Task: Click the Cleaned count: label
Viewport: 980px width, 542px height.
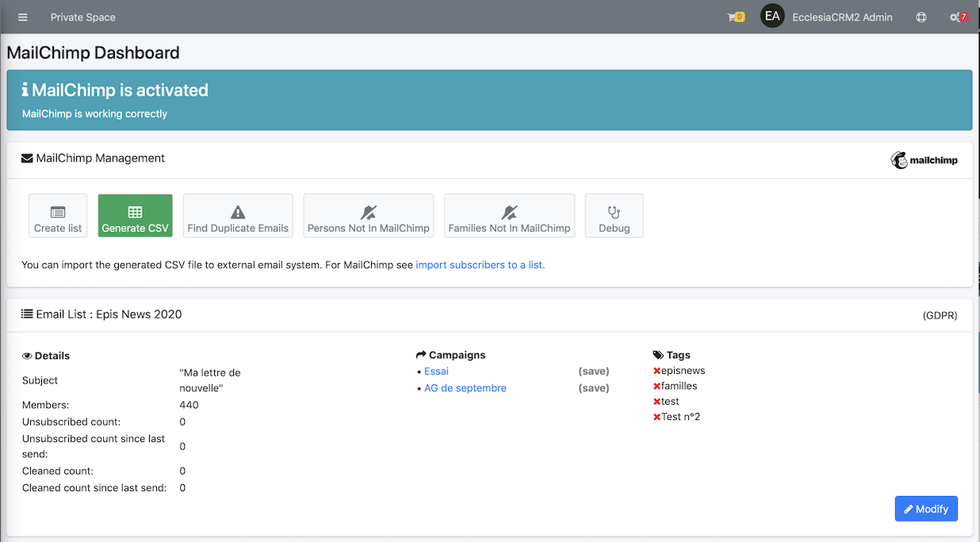Action: click(59, 471)
